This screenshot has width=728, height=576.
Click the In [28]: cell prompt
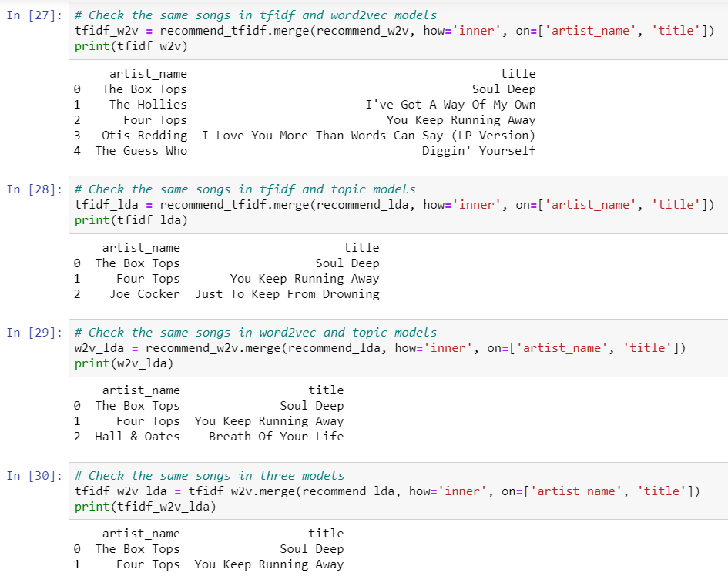pyautogui.click(x=35, y=189)
